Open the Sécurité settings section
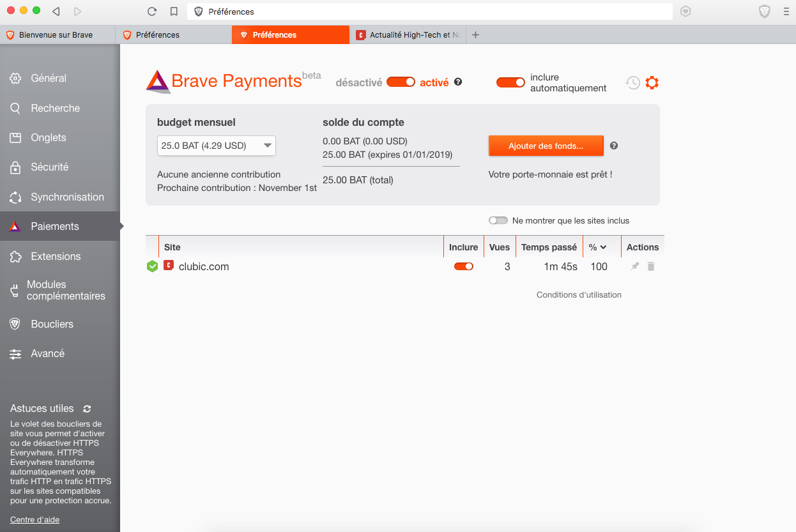This screenshot has width=796, height=532. (60, 167)
